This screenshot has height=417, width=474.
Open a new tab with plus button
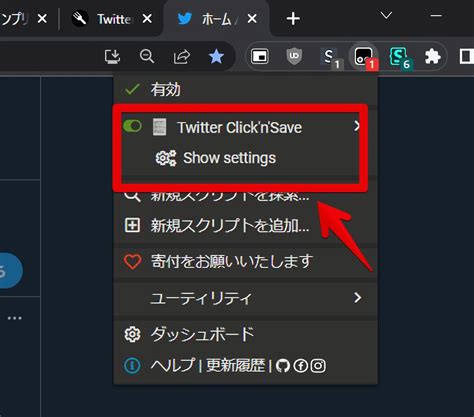click(x=293, y=19)
